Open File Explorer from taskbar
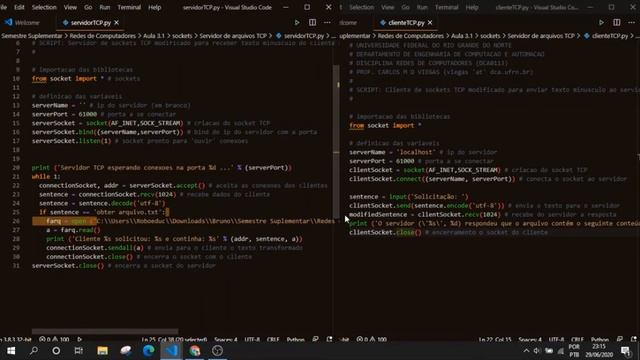The image size is (640, 360). (x=102, y=351)
